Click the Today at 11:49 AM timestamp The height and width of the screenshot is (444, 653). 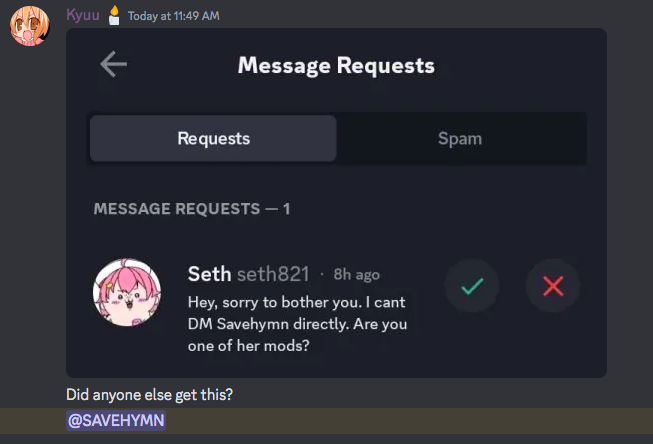click(173, 16)
